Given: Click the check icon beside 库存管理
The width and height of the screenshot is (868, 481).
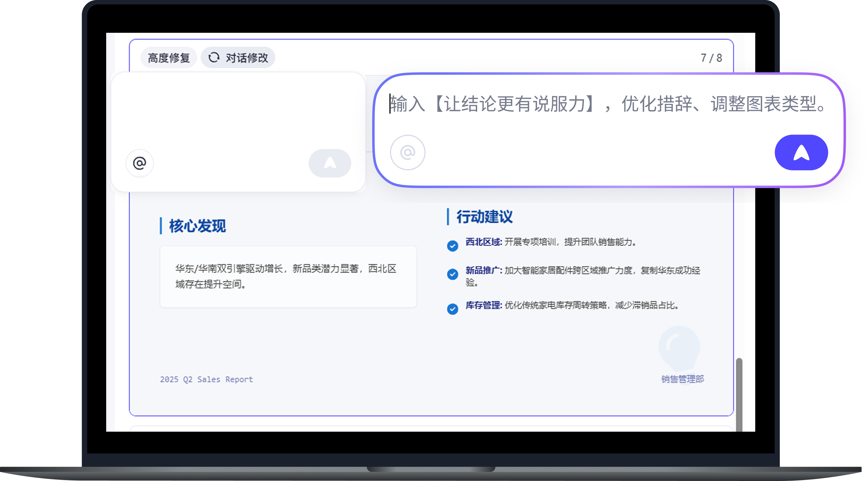Looking at the screenshot, I should tap(453, 309).
